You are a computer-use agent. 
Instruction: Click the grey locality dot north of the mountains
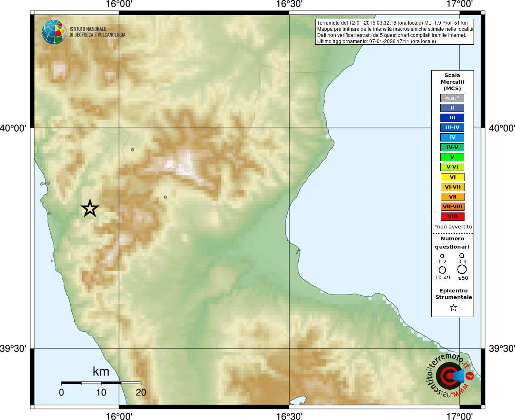point(133,150)
